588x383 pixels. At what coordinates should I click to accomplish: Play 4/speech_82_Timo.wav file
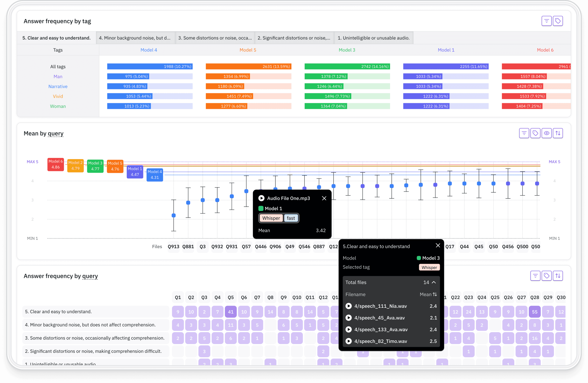pos(348,341)
